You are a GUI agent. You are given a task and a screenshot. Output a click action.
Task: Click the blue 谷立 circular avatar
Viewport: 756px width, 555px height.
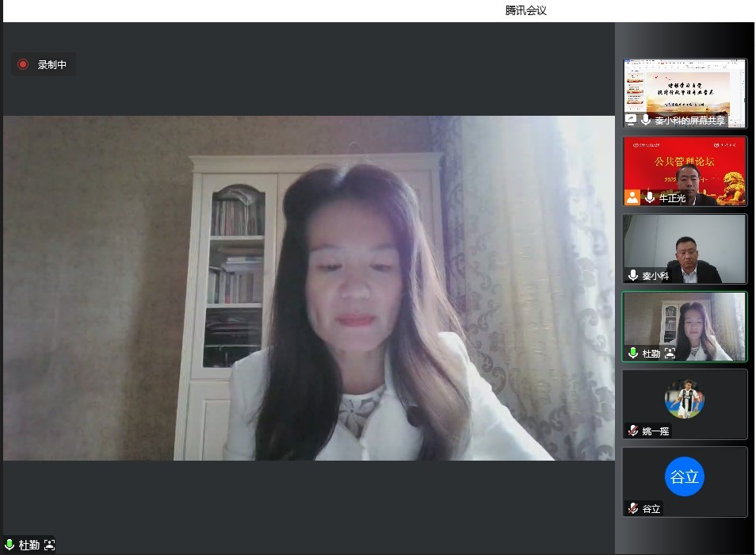point(685,477)
